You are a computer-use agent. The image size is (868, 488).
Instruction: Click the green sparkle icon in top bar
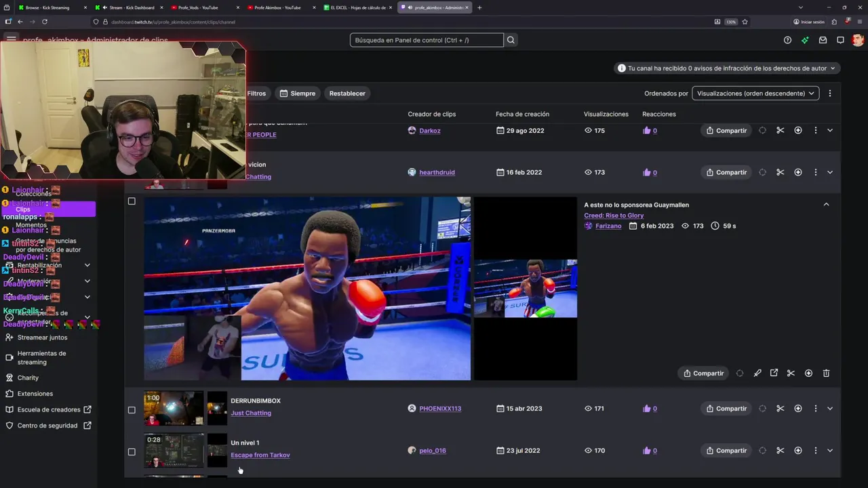tap(805, 40)
